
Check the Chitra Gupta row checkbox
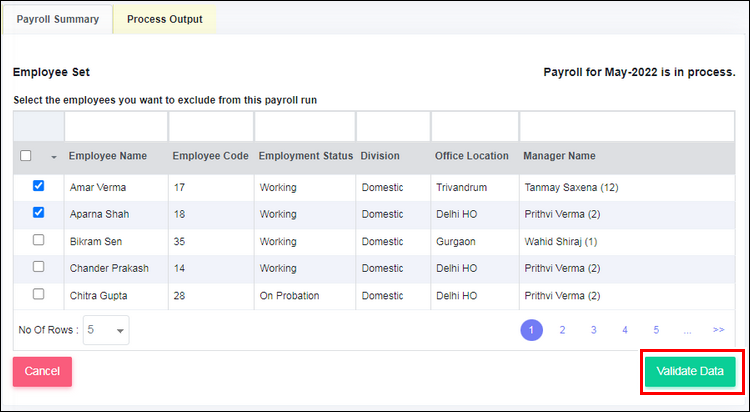pos(39,294)
